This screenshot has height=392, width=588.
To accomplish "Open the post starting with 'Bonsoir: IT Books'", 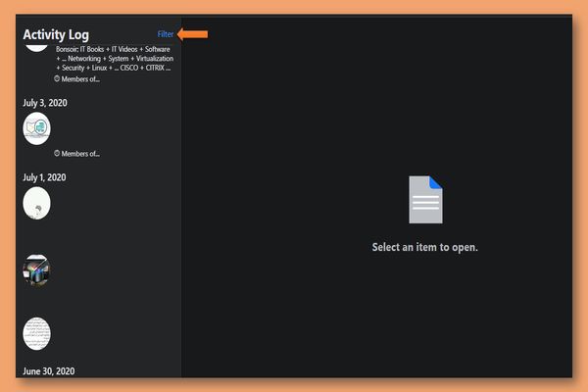I will (115, 59).
